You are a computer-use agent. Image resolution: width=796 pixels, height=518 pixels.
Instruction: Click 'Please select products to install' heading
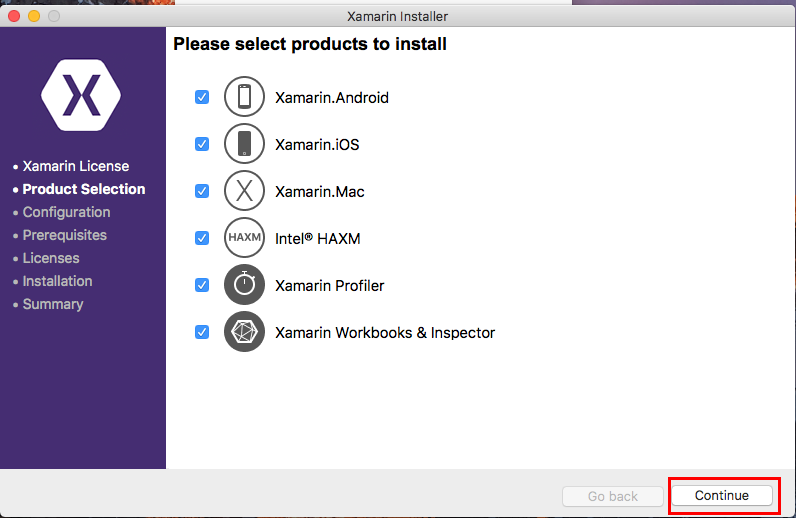point(310,44)
